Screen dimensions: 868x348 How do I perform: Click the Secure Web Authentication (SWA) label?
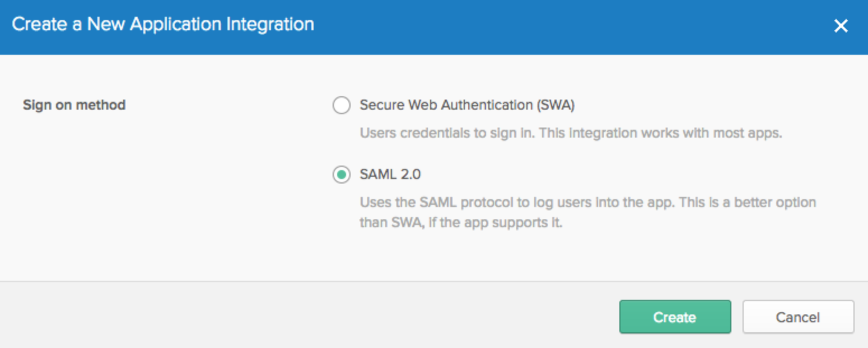tap(467, 105)
